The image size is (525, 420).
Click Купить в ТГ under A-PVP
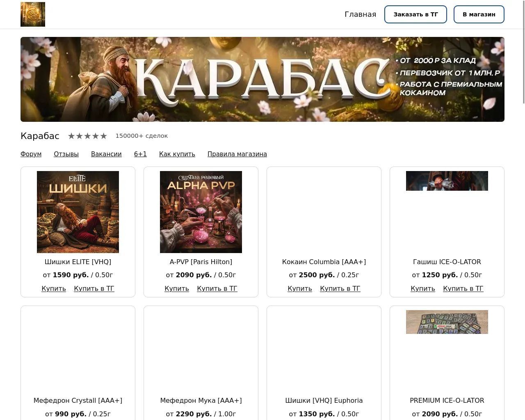click(217, 288)
